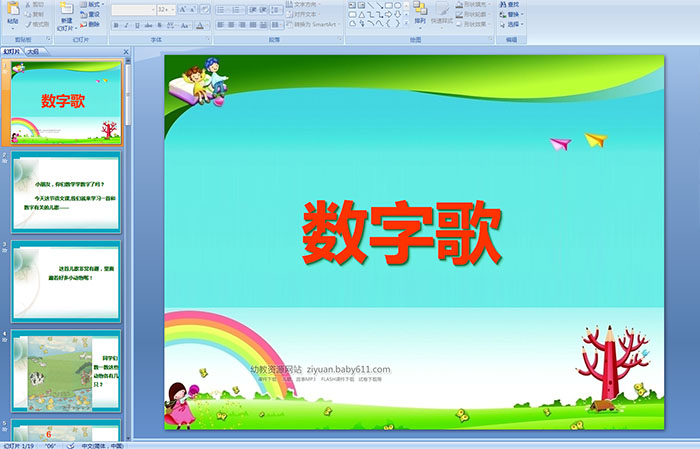Click the Shrink Font icon
This screenshot has height=449, width=700.
coord(193,10)
